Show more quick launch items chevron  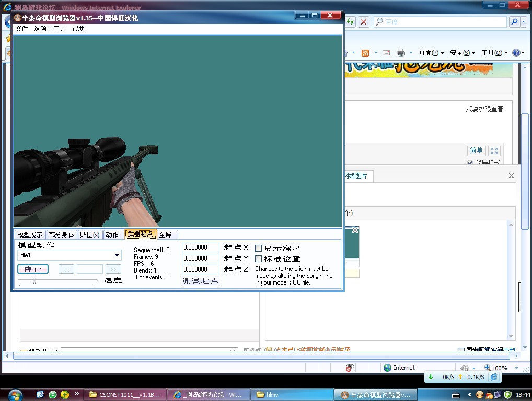77,394
